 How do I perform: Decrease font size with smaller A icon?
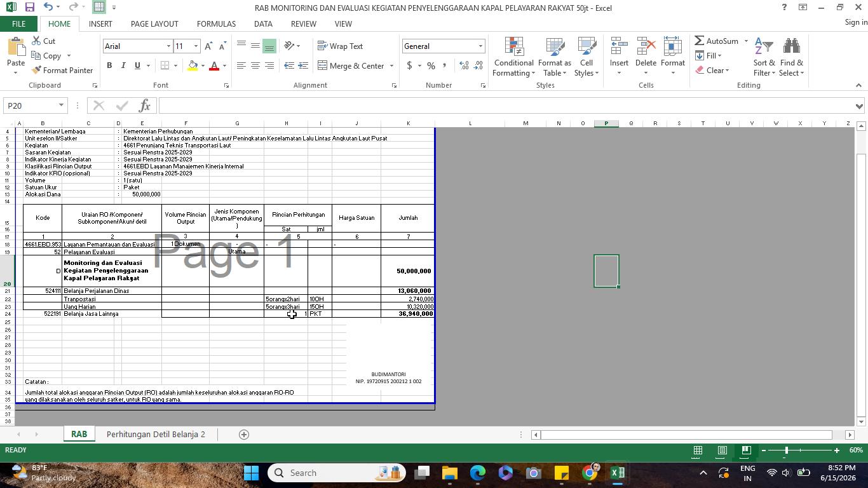click(x=222, y=46)
